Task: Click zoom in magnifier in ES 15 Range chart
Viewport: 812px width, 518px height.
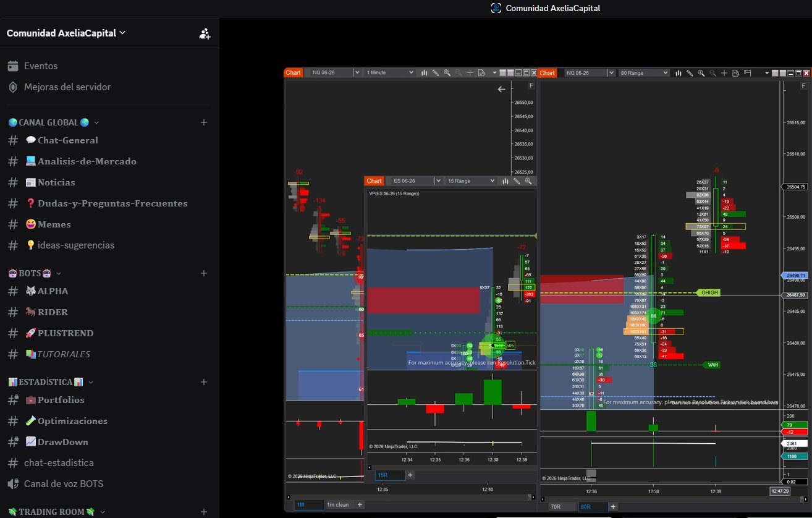Action: (x=528, y=181)
